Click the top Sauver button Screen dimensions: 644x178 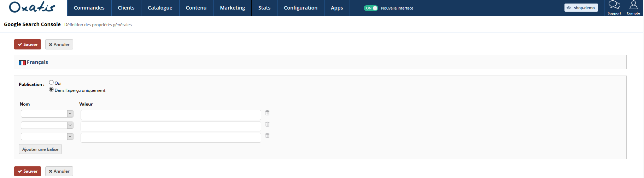28,44
